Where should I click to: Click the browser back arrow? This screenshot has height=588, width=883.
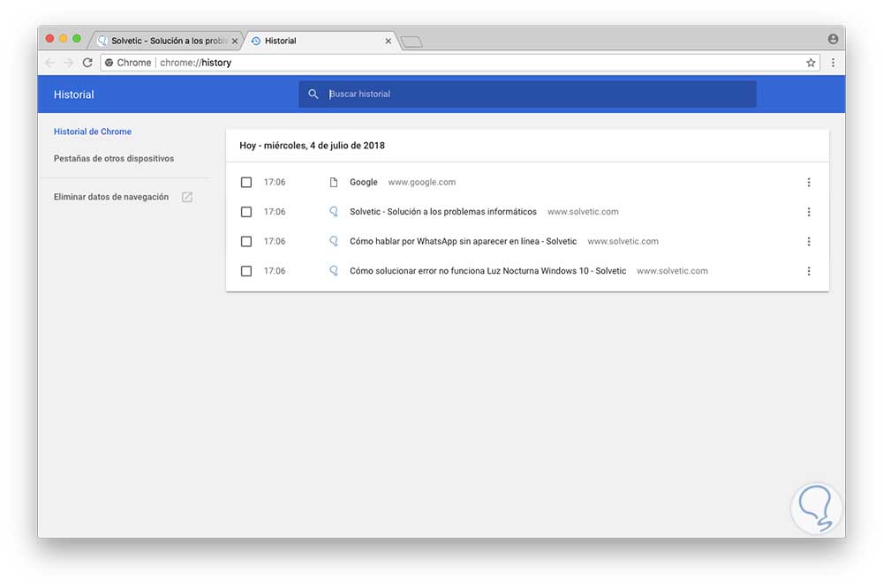pos(49,63)
